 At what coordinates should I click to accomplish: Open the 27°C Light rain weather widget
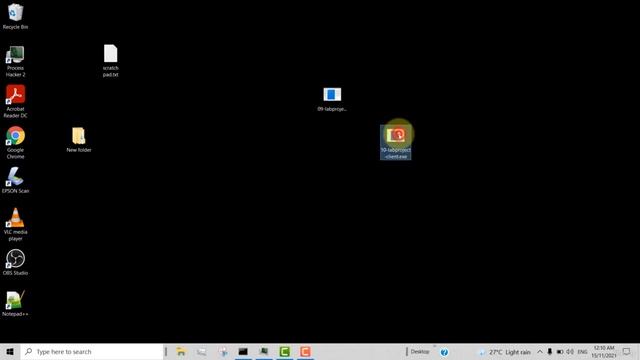(x=505, y=352)
